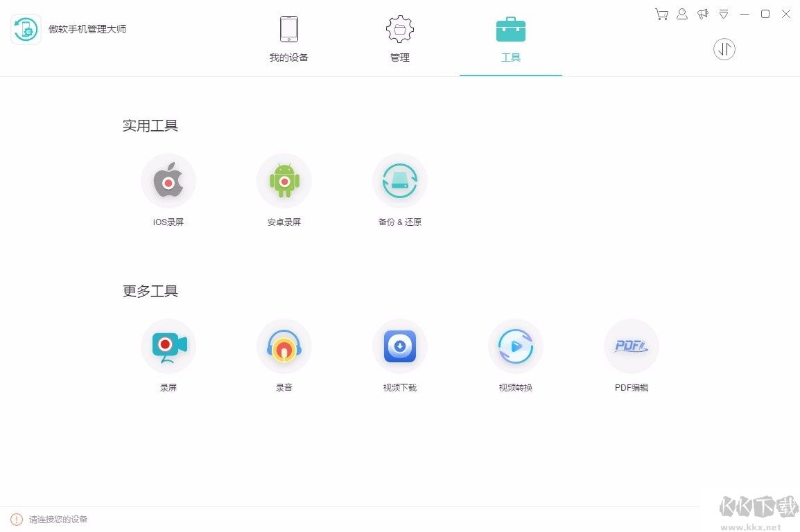Open the title bar dropdown menu icon

pos(724,15)
